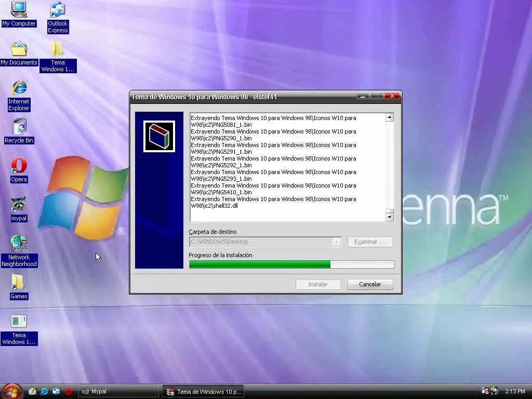This screenshot has width=532, height=399.
Task: Select the Network Neighborhood icon
Action: (x=19, y=251)
